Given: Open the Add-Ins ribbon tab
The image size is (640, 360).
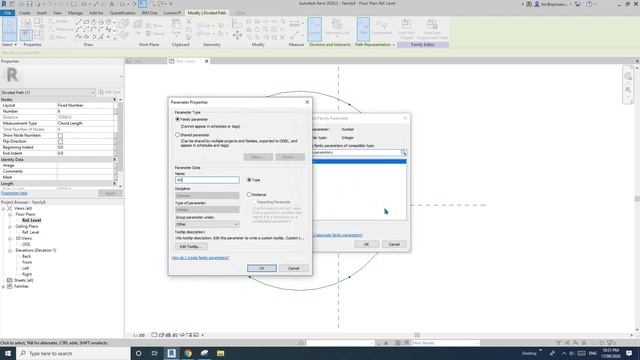Looking at the screenshot, I should click(96, 13).
